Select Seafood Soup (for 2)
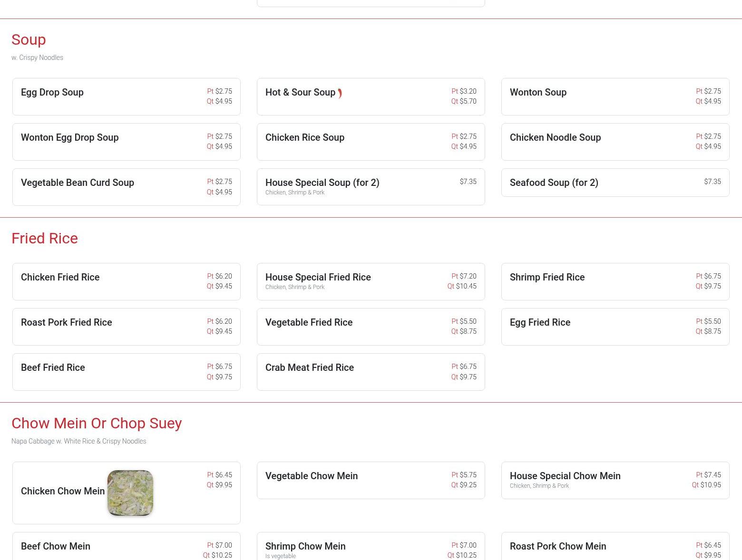The width and height of the screenshot is (742, 560). click(x=554, y=183)
